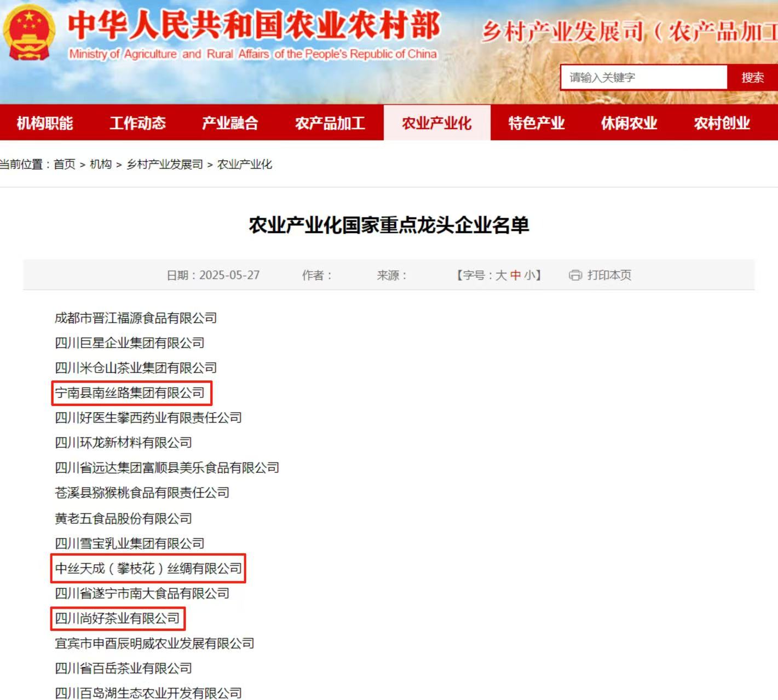The width and height of the screenshot is (778, 700).
Task: Click 黄老五食品股份有限公司 entry
Action: 124,518
